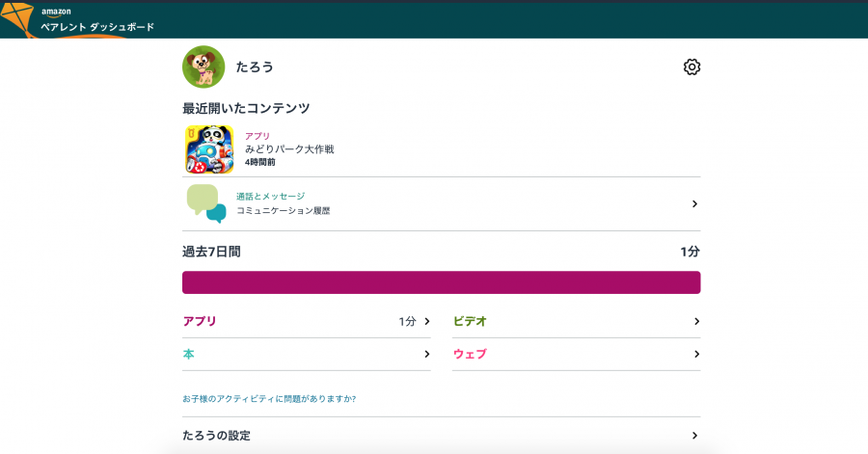Open たろうの設定 row

click(441, 436)
